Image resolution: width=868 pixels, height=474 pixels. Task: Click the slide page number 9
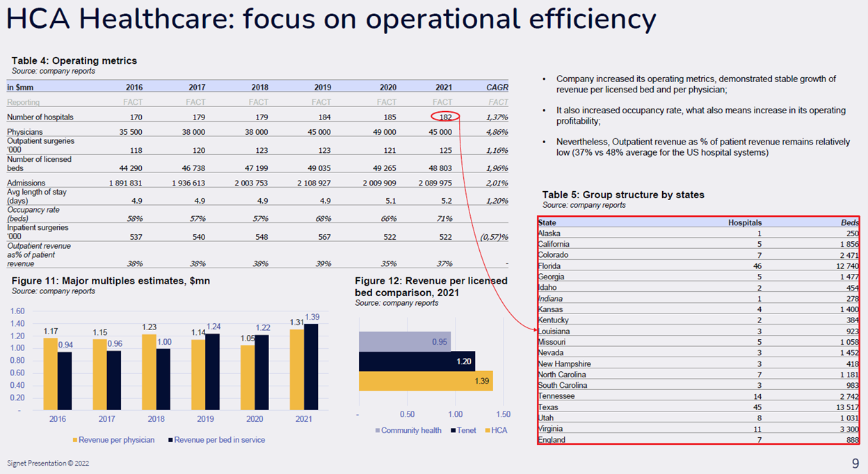click(x=855, y=464)
